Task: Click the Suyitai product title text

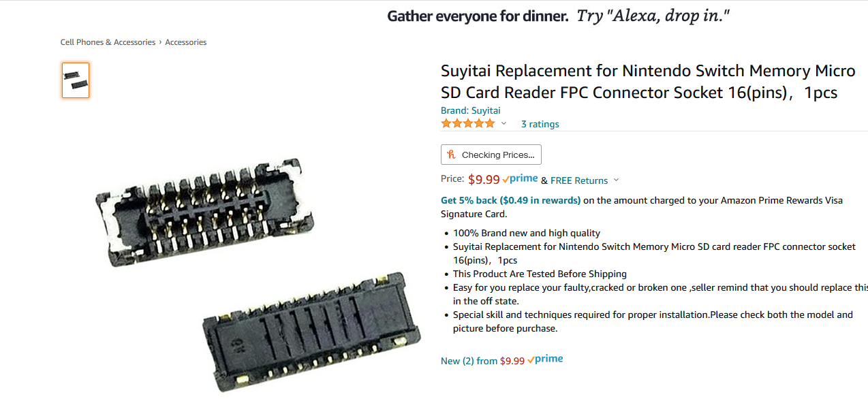Action: pos(648,82)
